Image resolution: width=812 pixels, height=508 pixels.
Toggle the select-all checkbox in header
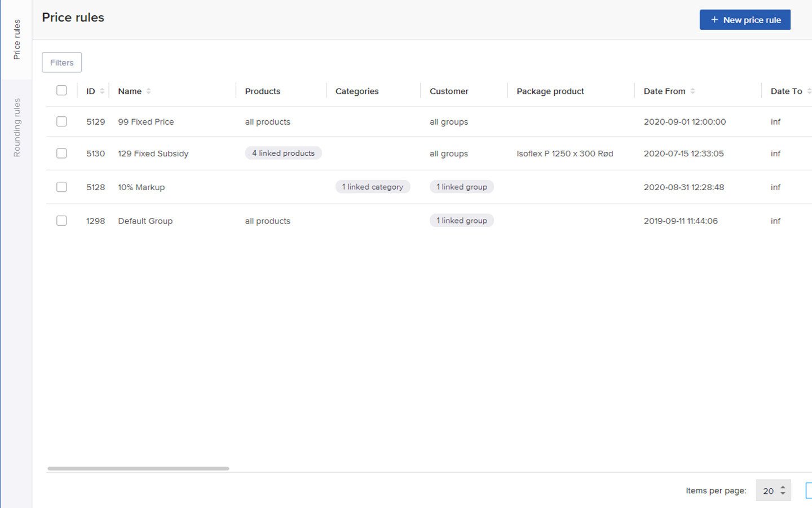(61, 90)
